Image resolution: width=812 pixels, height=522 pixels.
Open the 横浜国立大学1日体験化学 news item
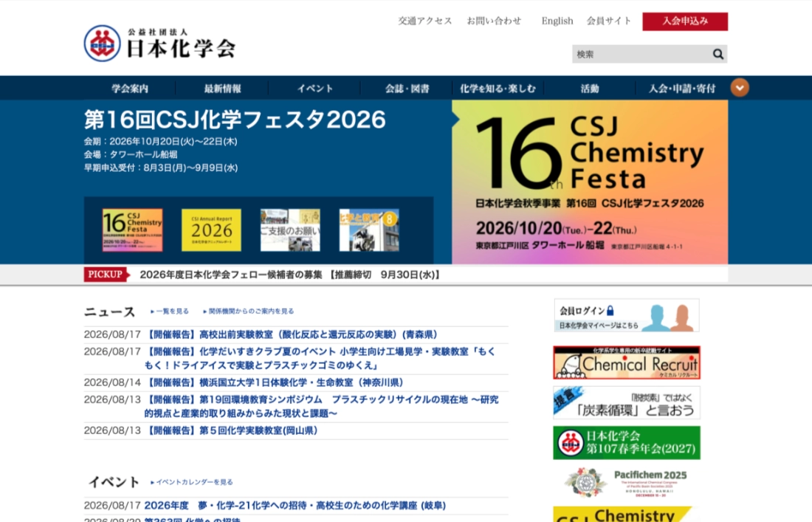(274, 382)
